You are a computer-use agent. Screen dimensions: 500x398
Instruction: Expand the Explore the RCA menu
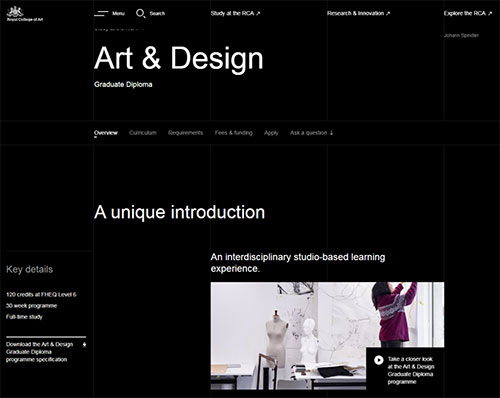tap(468, 13)
